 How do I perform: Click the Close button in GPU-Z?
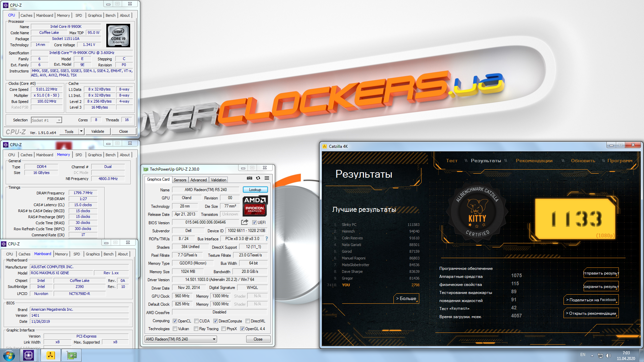(x=258, y=339)
